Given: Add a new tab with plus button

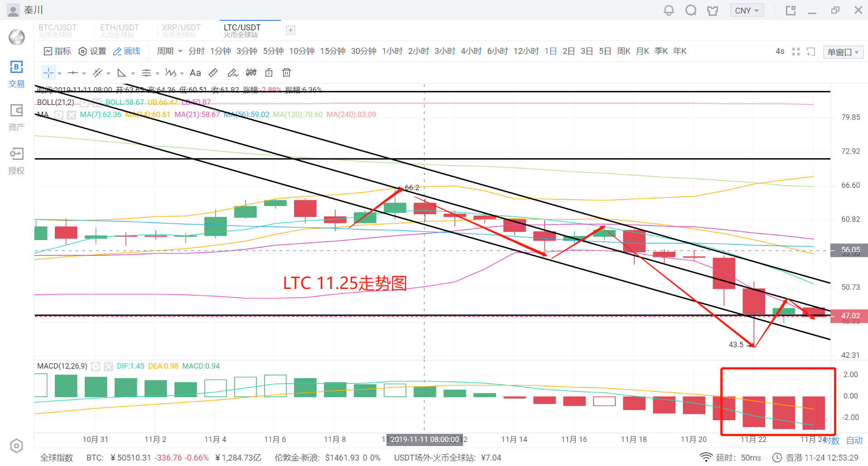Looking at the screenshot, I should [x=290, y=30].
